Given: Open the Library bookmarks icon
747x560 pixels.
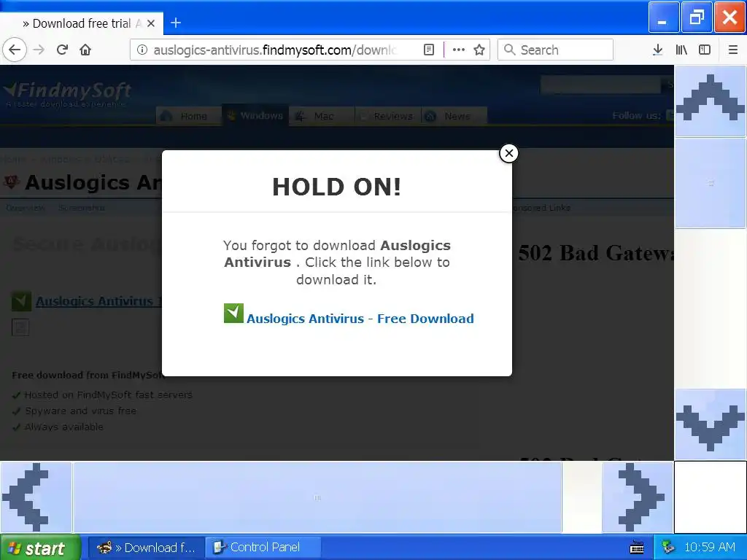Looking at the screenshot, I should (x=681, y=50).
